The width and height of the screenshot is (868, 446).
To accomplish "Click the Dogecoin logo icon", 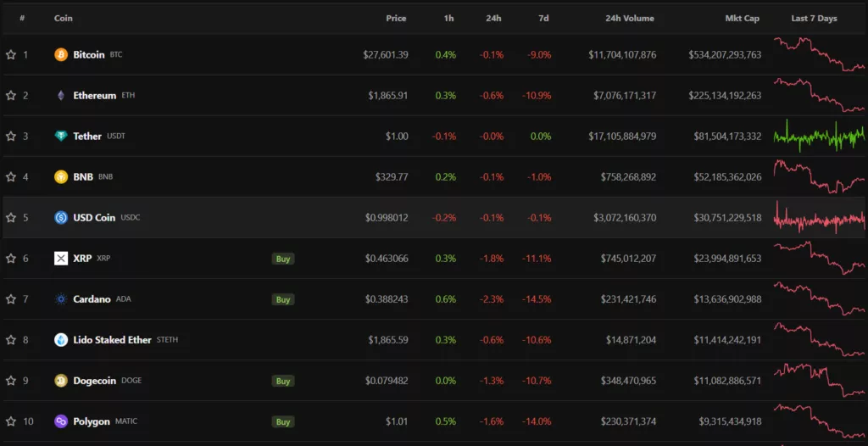I will pos(61,381).
